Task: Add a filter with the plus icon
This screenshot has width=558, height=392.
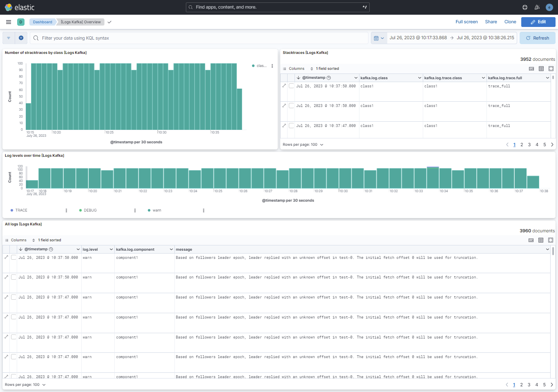Action: click(21, 38)
